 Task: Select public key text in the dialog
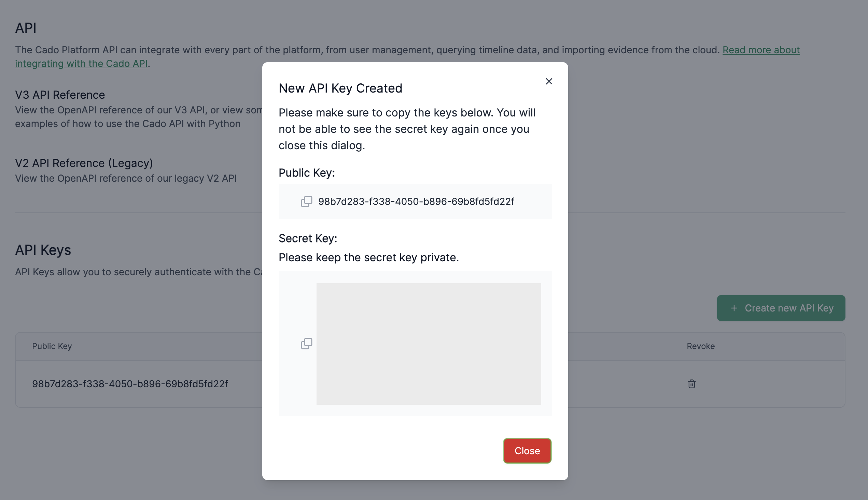[416, 201]
